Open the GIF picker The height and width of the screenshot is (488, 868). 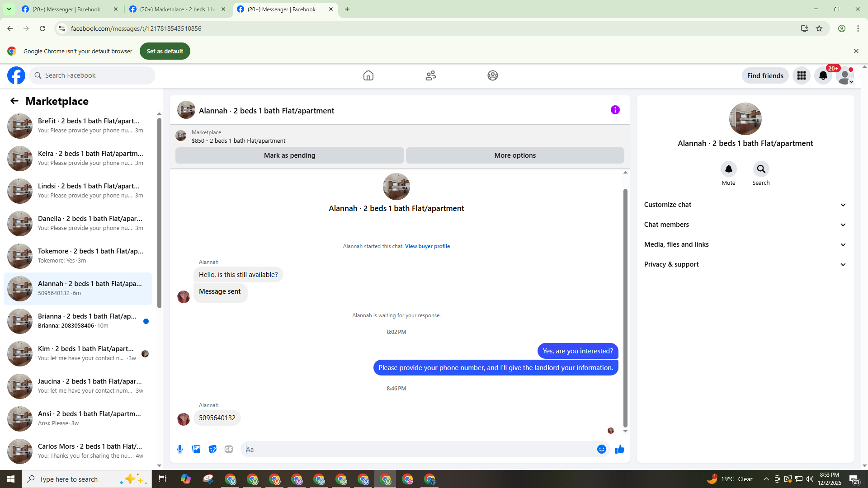pos(229,449)
